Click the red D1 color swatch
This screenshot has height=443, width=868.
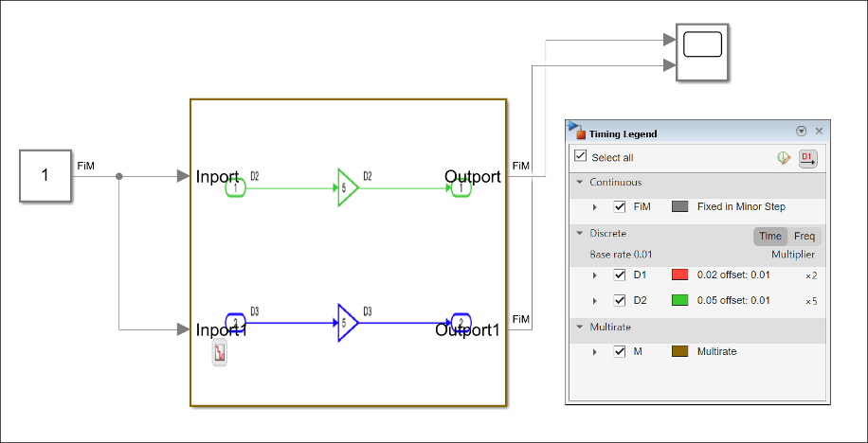(x=679, y=275)
